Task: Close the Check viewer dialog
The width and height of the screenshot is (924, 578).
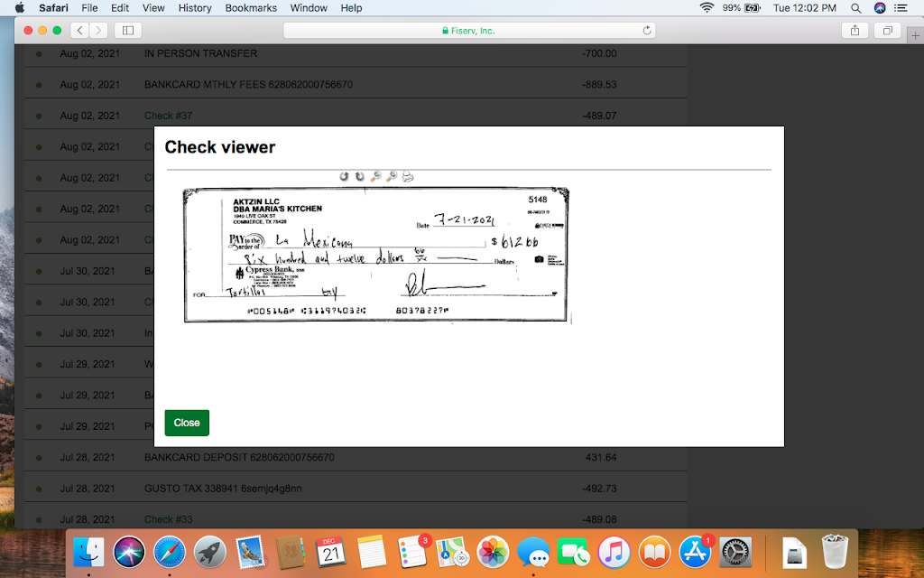Action: coord(187,423)
